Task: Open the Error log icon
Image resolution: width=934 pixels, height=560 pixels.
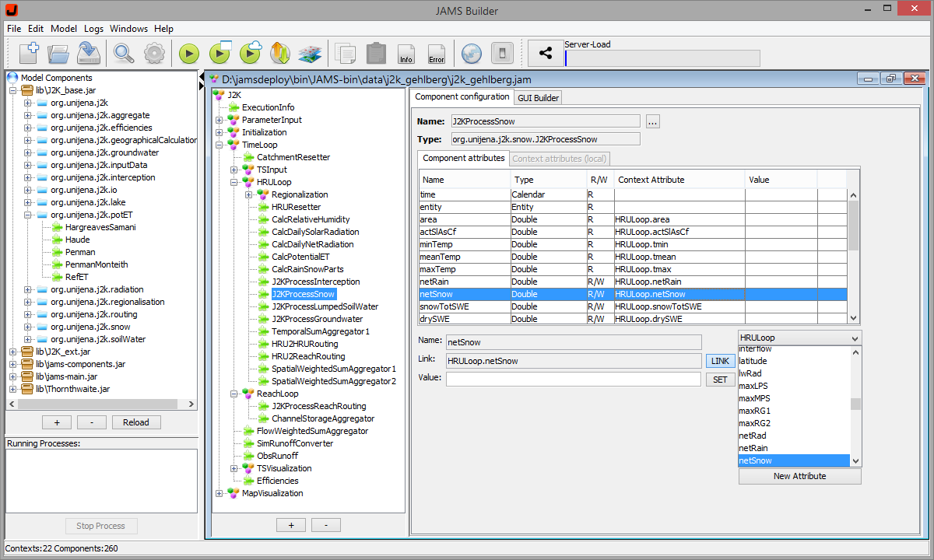Action: (x=437, y=53)
